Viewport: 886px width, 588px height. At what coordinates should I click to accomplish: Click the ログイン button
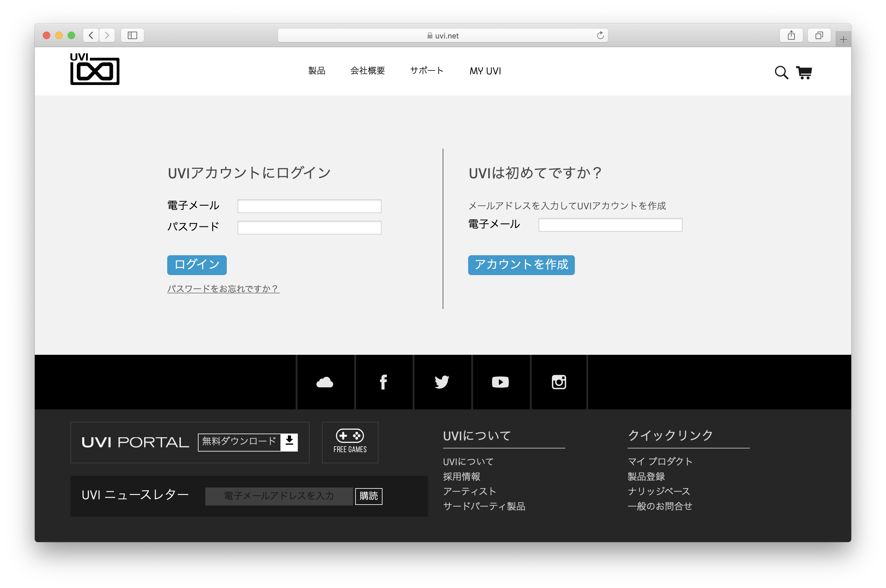(x=197, y=265)
